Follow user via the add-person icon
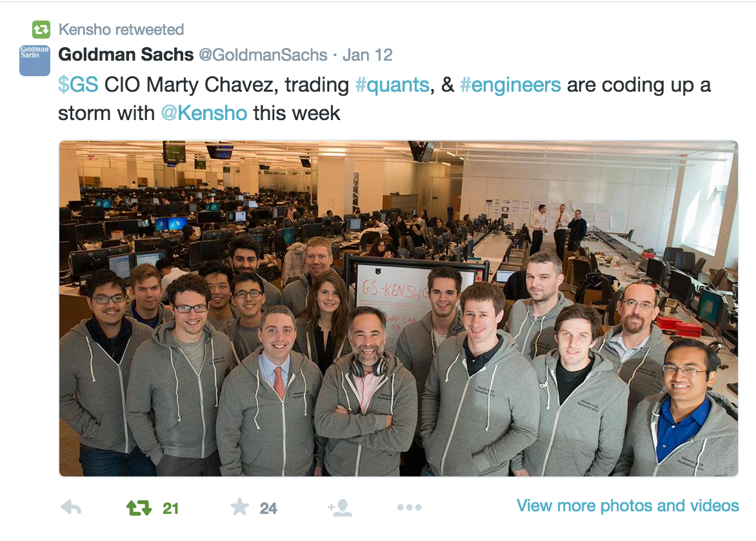 (x=340, y=507)
